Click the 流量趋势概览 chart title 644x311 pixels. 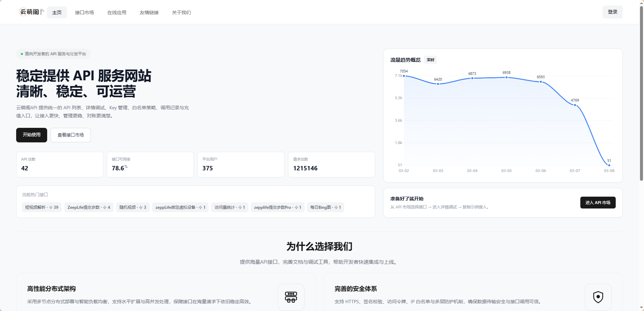tap(406, 60)
